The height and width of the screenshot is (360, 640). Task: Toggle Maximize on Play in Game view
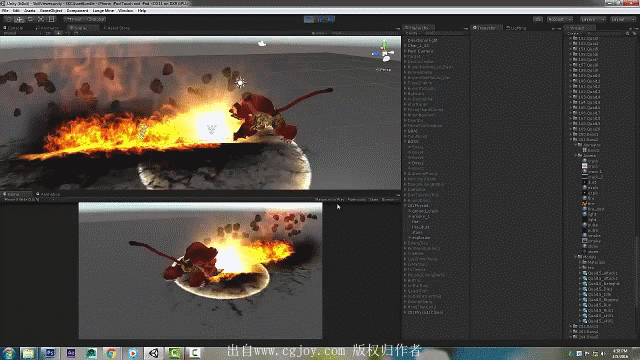click(330, 200)
